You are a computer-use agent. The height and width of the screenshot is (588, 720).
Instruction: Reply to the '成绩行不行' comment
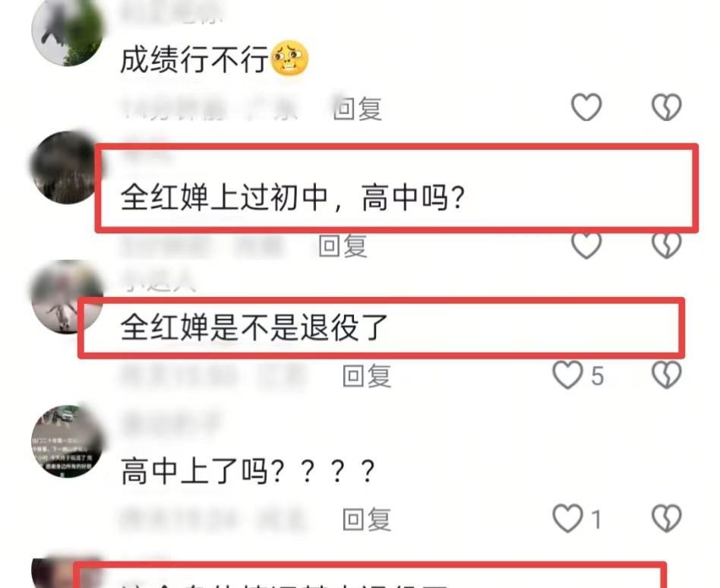357,109
